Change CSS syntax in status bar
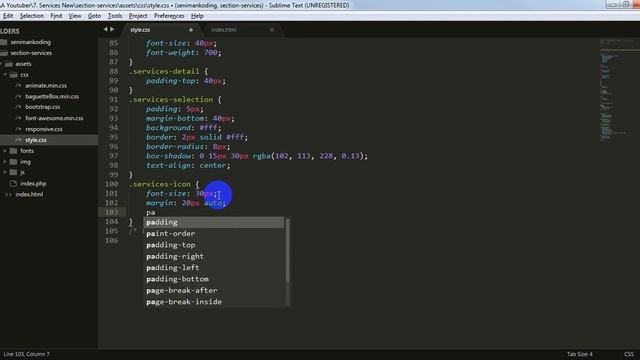640x360 pixels. click(629, 354)
